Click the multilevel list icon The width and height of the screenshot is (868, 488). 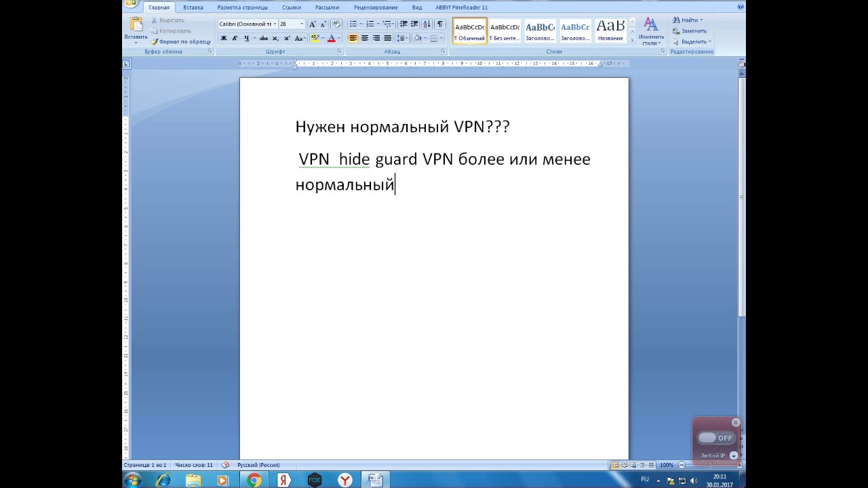387,24
